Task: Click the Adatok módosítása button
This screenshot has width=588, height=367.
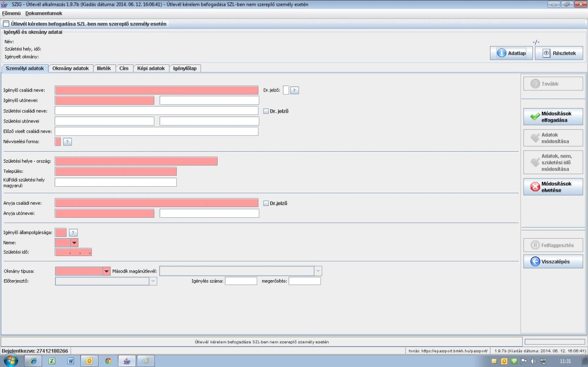Action: (x=553, y=138)
